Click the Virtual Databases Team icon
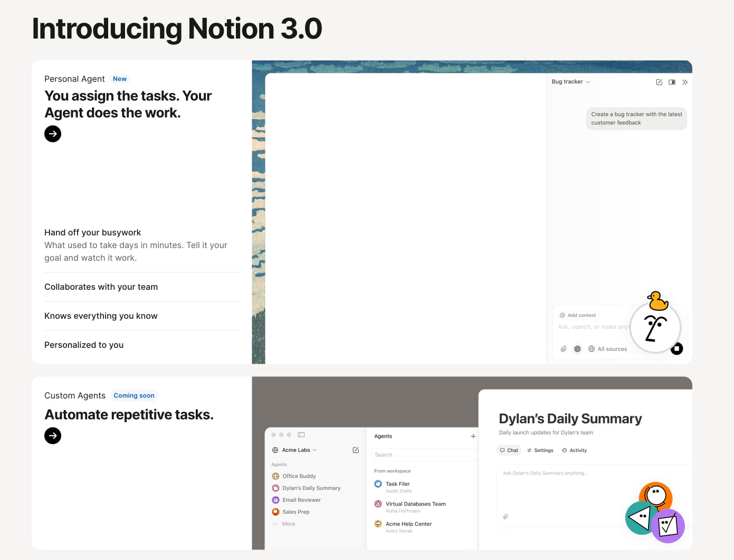Screen dimensions: 734x560 pos(378,504)
